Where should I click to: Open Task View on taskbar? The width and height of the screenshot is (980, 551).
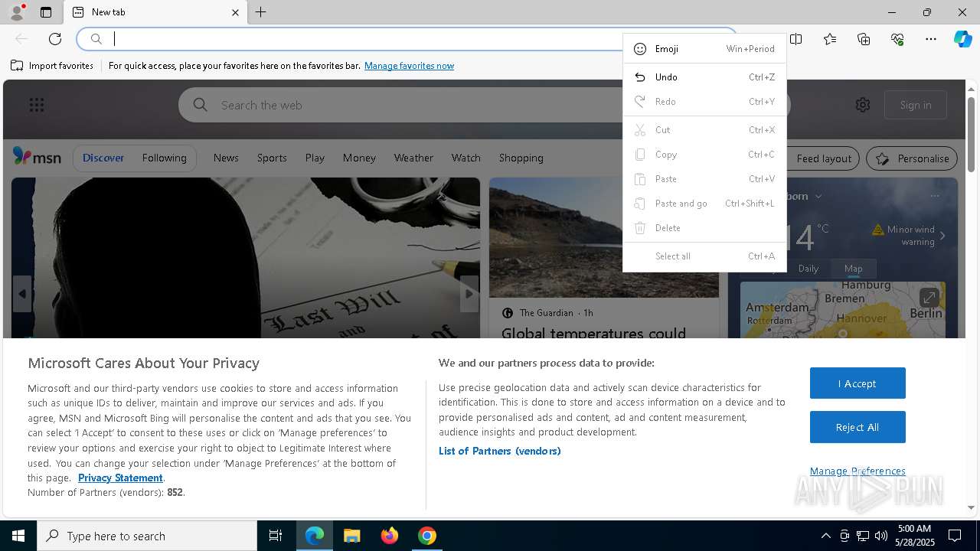pyautogui.click(x=276, y=536)
